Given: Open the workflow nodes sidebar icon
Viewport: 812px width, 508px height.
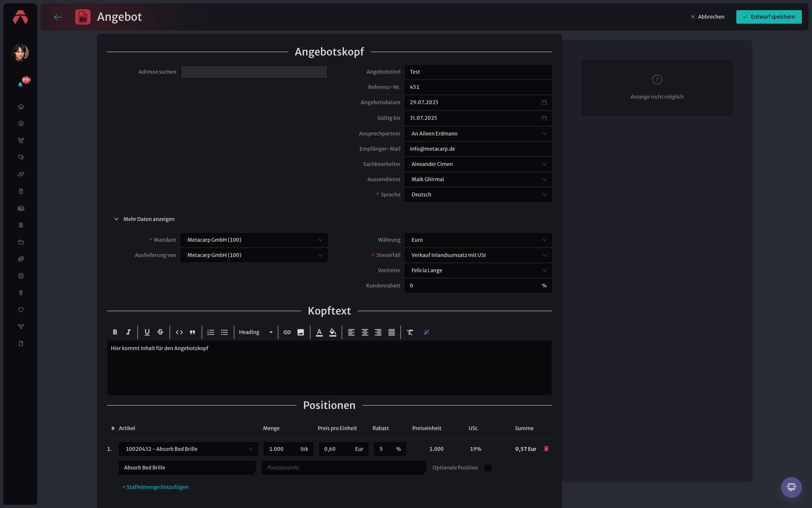Looking at the screenshot, I should (x=21, y=327).
